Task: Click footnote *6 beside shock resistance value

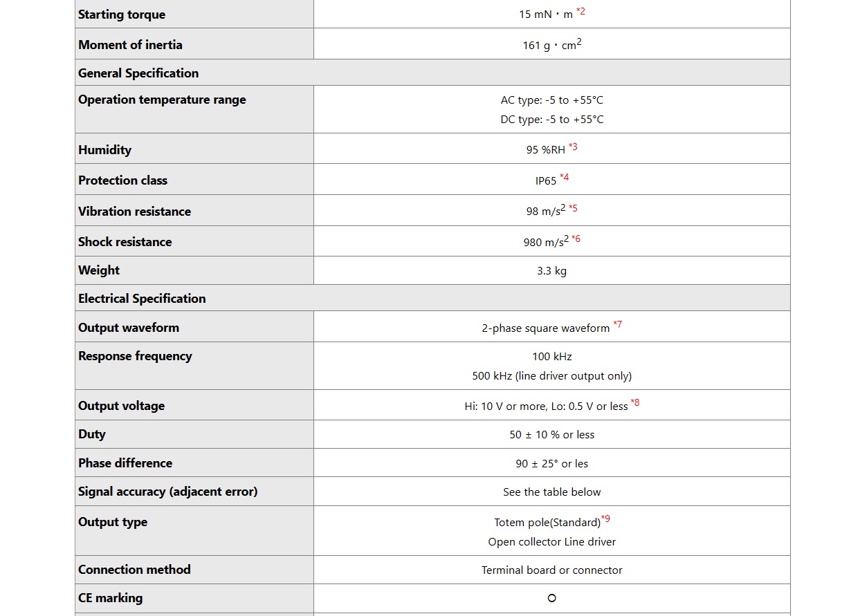Action: (x=576, y=239)
